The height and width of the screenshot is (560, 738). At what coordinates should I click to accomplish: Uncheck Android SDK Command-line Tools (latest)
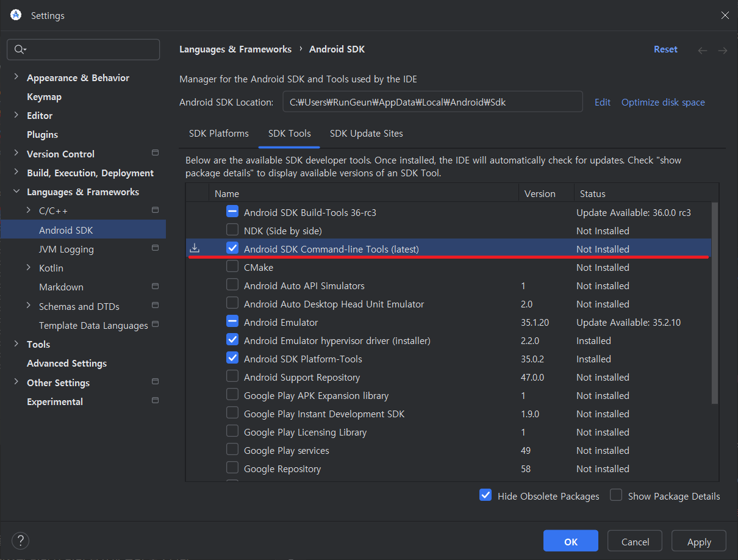coord(232,248)
